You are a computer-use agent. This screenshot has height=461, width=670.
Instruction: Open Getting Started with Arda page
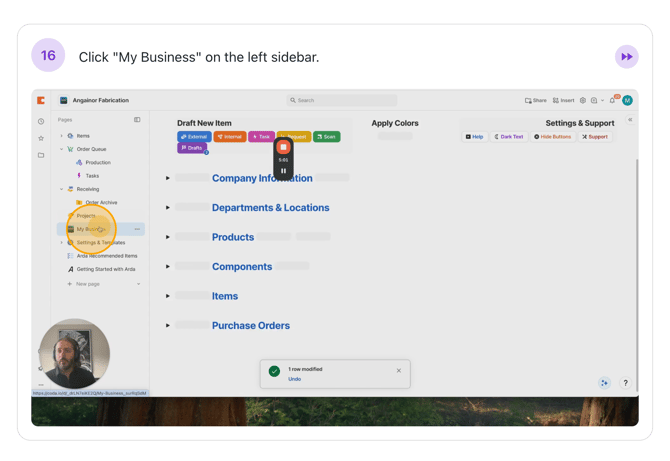106,269
